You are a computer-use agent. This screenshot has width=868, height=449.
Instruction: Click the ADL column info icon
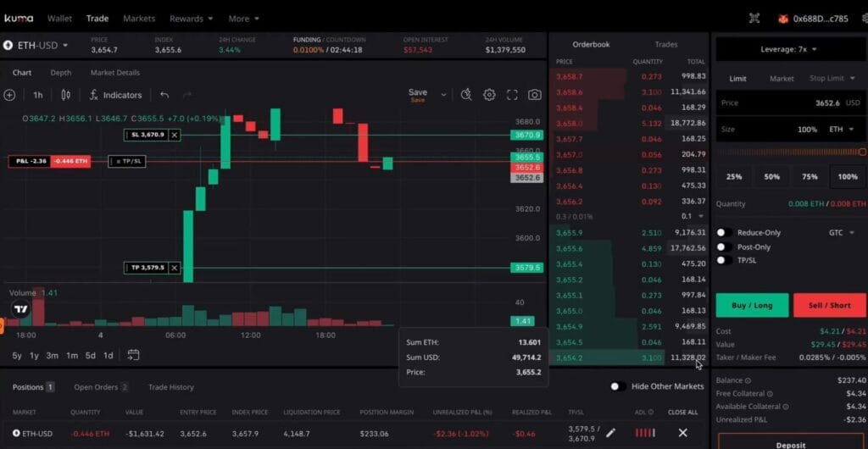(650, 412)
